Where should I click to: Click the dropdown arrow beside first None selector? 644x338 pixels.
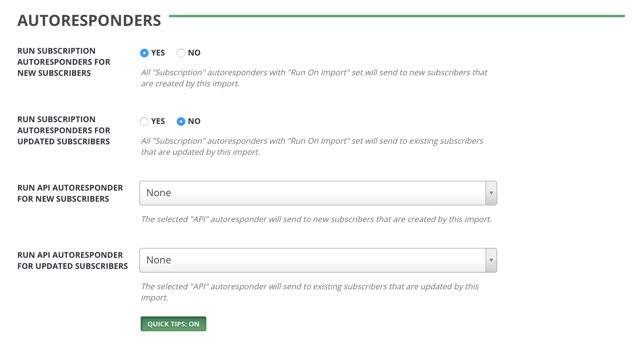(x=491, y=193)
